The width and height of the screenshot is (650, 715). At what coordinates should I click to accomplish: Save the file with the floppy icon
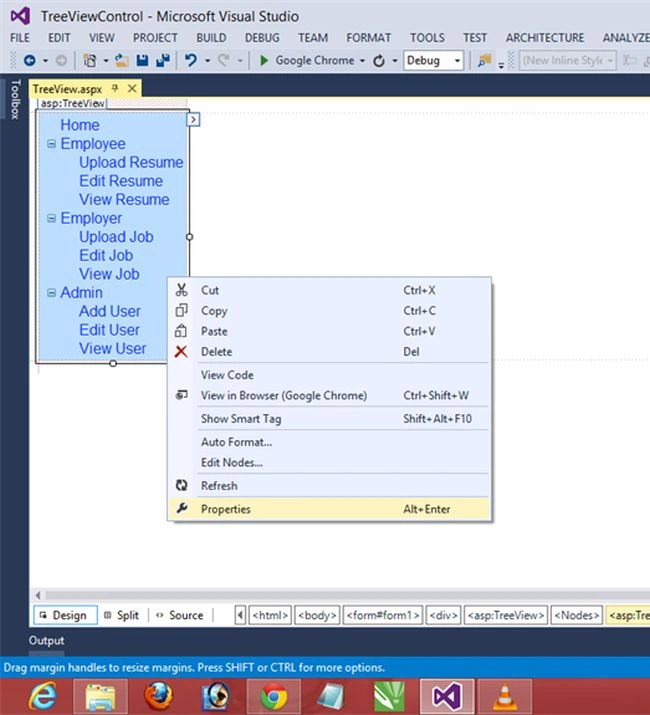(x=142, y=60)
